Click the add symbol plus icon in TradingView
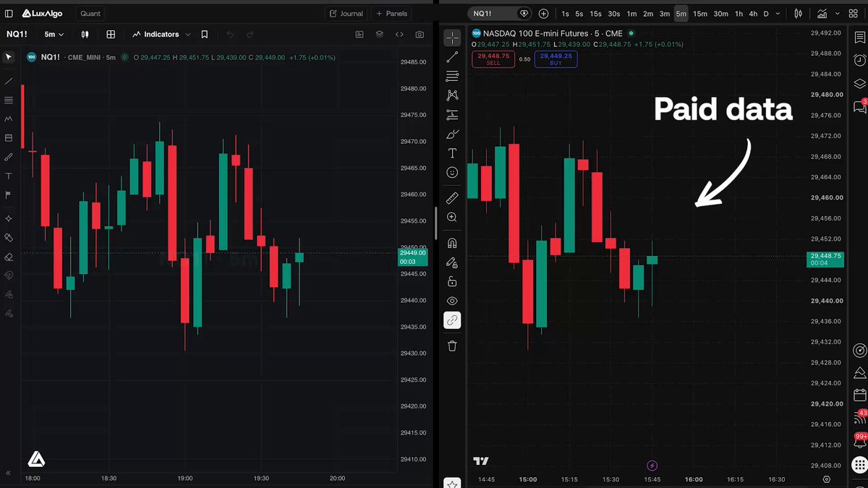Image resolution: width=868 pixels, height=488 pixels. click(543, 14)
